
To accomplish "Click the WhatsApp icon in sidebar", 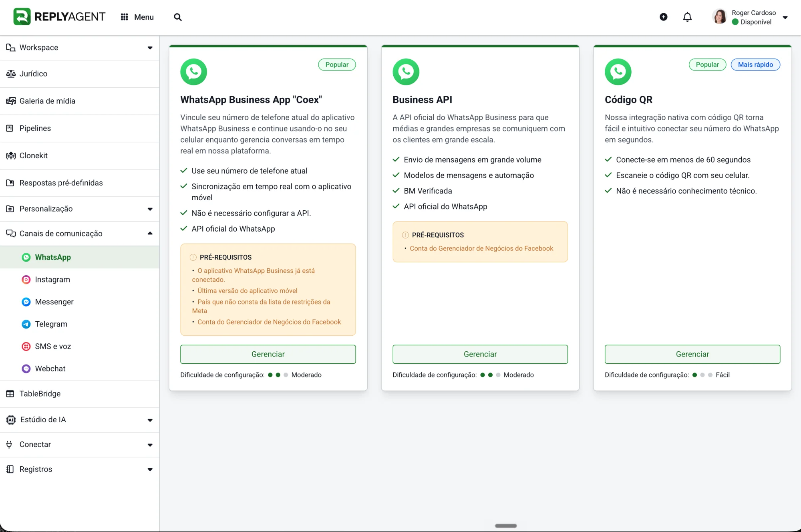I will point(26,257).
